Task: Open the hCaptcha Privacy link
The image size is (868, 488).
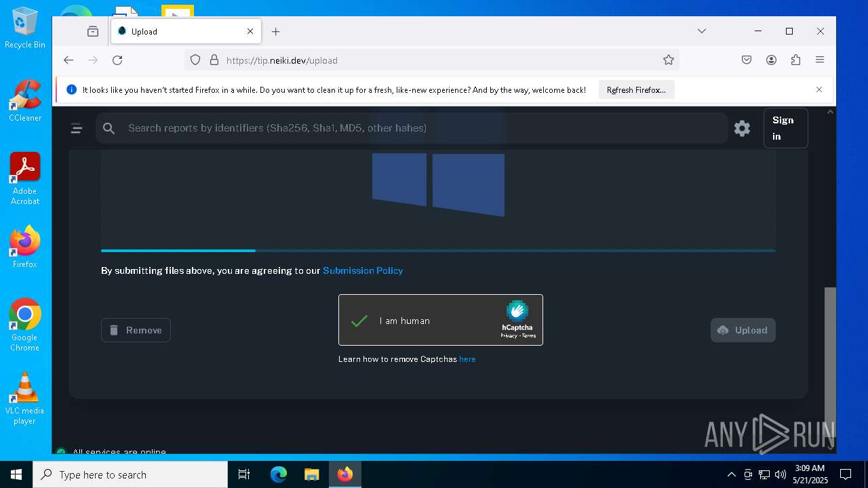Action: [509, 335]
